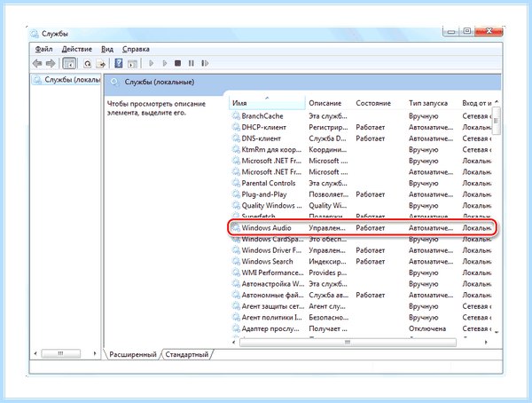Screen dimensions: 532x403
Task: Switch to the Стандартный tab
Action: click(x=186, y=354)
